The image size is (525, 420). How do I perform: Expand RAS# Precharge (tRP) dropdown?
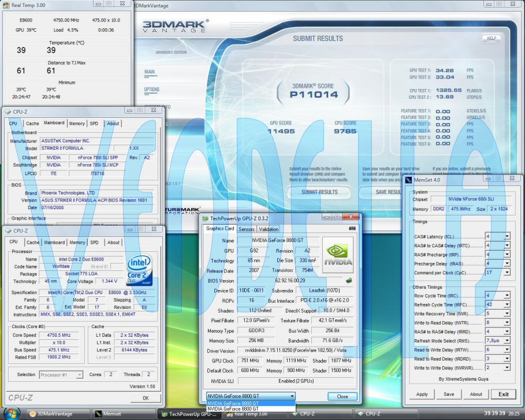(x=507, y=254)
